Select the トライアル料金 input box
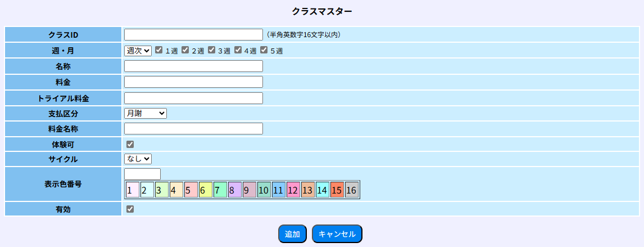The image size is (644, 247). (x=193, y=98)
